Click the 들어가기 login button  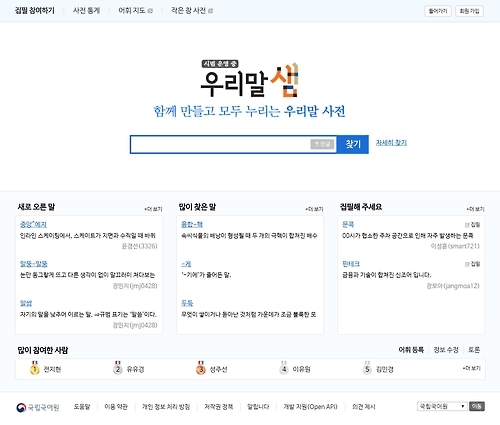438,11
